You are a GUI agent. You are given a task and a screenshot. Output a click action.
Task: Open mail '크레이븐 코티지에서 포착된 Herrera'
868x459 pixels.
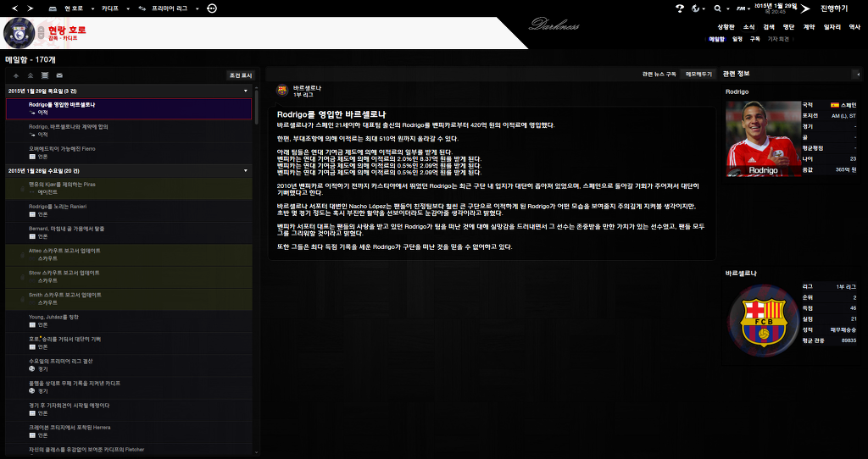pos(129,431)
